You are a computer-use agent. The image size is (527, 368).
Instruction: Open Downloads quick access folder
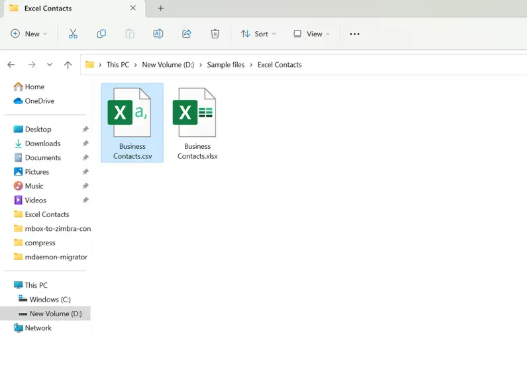pos(37,144)
